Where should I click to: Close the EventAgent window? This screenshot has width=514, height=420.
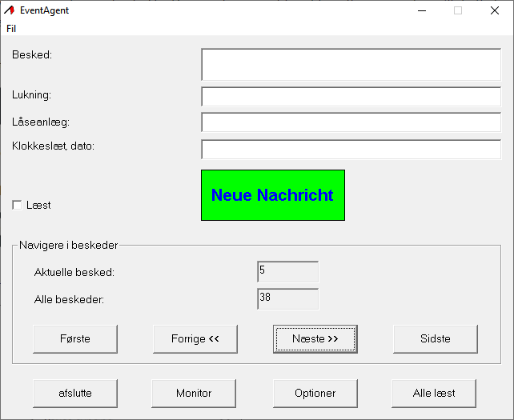(495, 10)
